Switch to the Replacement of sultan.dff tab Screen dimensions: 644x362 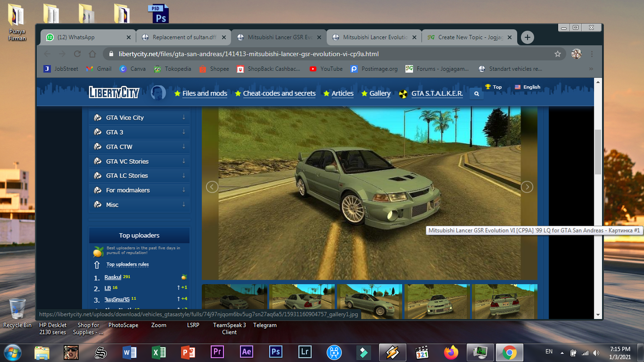[x=184, y=37]
